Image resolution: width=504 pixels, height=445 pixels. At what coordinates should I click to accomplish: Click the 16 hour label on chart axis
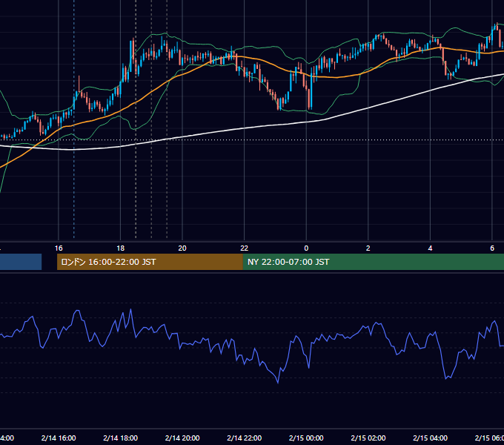coord(59,248)
